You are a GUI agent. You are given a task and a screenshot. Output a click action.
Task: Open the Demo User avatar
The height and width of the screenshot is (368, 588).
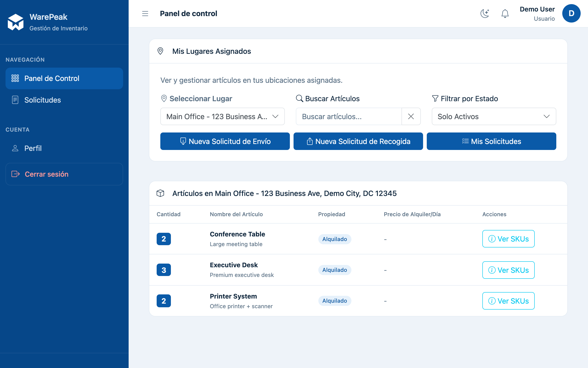point(571,14)
